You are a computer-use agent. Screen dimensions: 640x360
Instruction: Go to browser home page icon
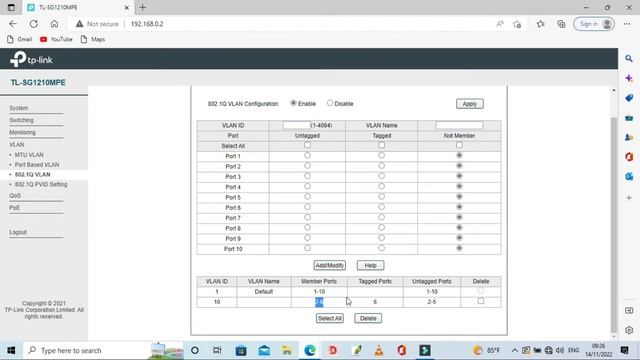(54, 24)
